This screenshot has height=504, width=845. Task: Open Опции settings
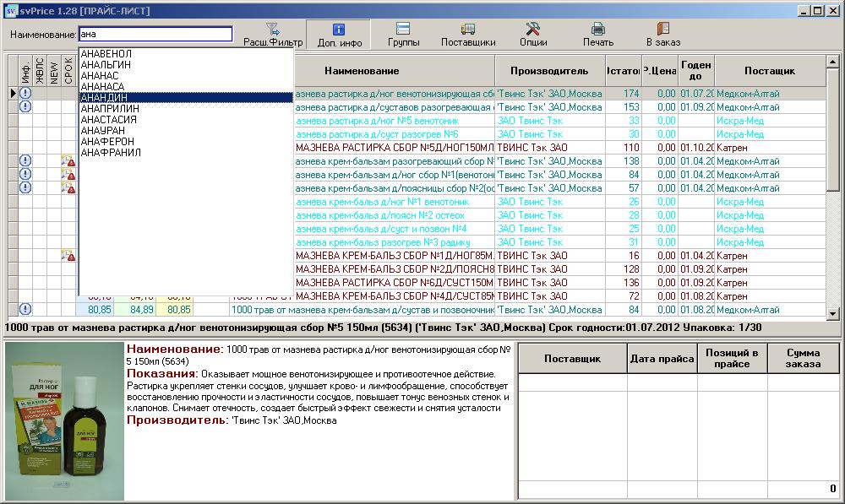coord(533,34)
